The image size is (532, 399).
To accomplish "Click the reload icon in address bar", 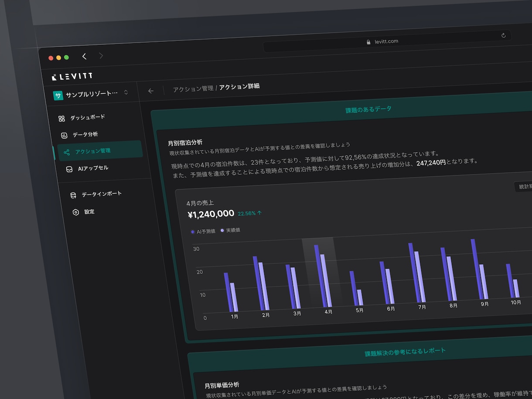I will tap(504, 35).
